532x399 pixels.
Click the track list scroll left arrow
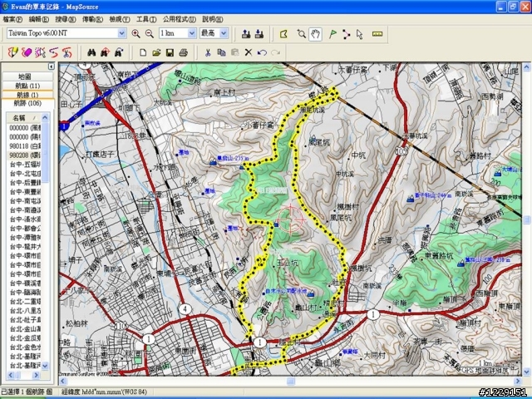click(x=11, y=375)
